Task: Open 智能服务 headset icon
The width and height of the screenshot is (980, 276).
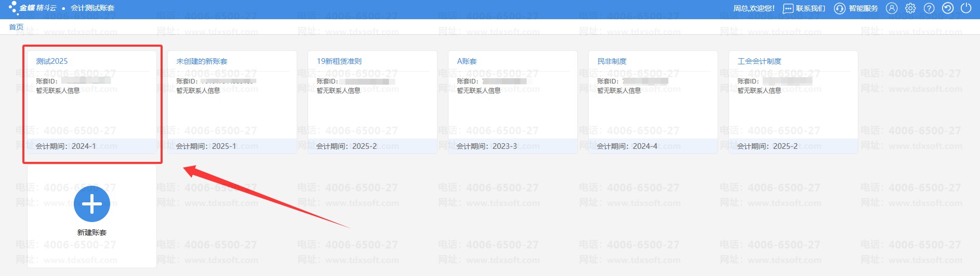Action: click(839, 8)
